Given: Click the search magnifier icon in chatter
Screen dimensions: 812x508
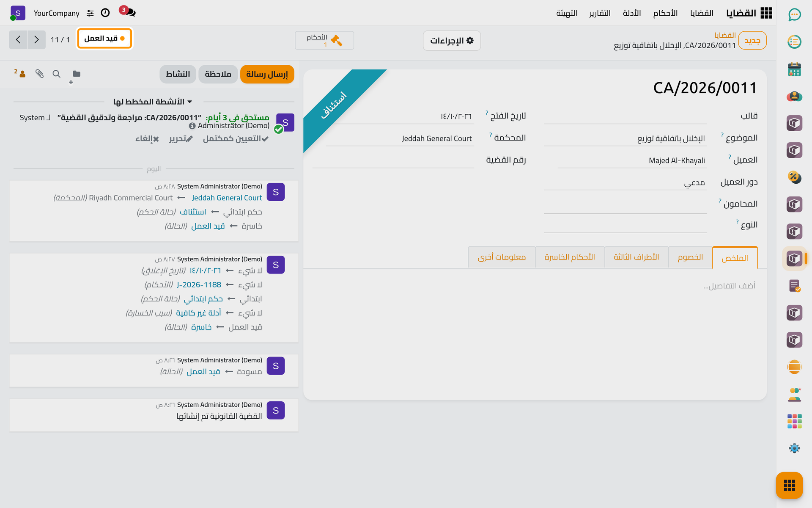Looking at the screenshot, I should click(56, 74).
